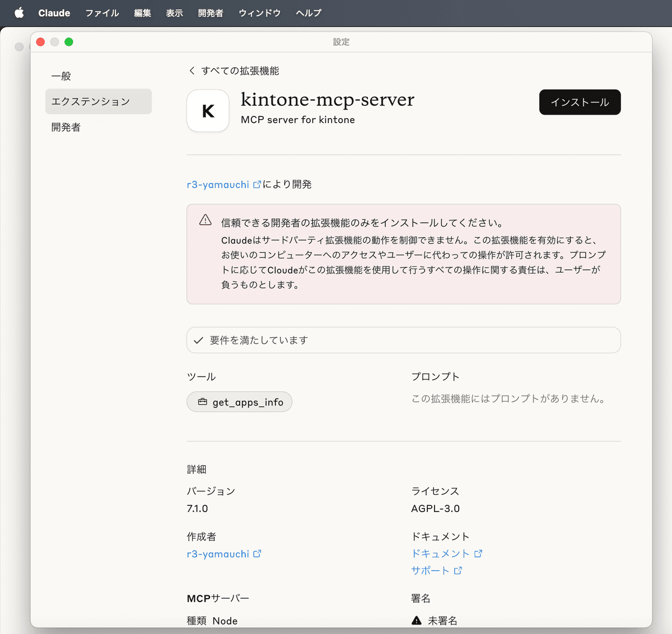
Task: Click external link icon under 作成者
Action: coord(257,553)
